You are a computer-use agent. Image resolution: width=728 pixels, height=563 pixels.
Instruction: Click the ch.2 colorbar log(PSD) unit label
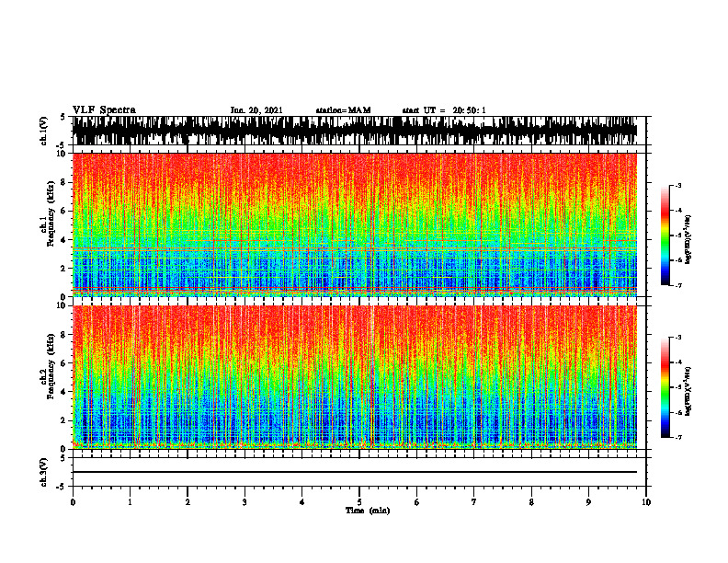click(x=688, y=391)
